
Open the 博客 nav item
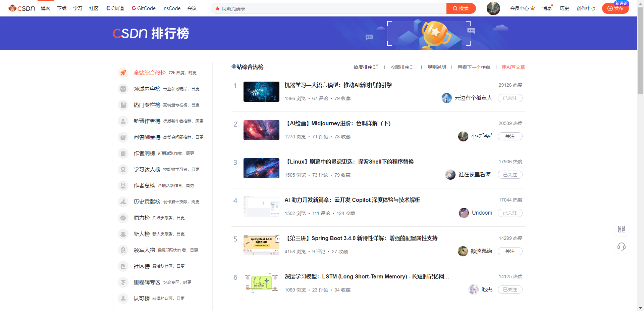(46, 8)
